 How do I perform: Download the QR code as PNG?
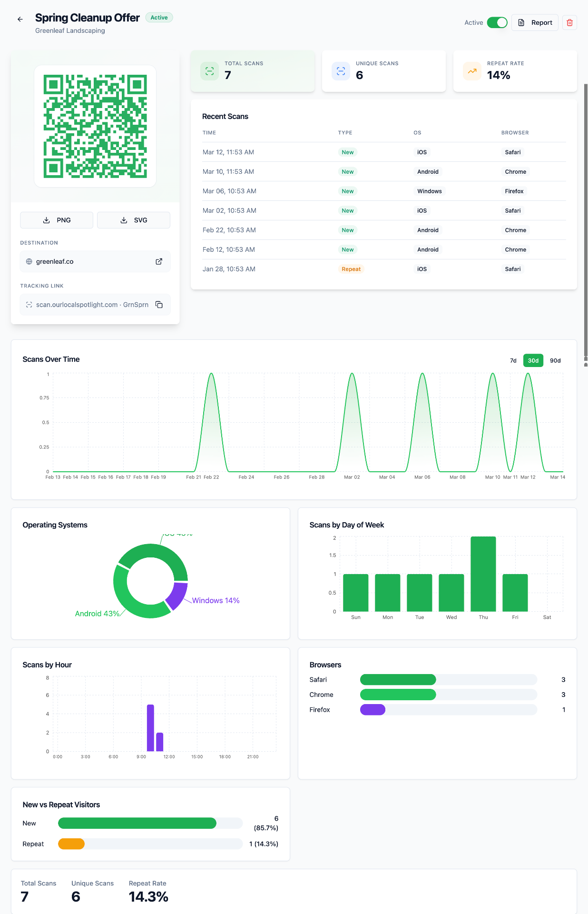(57, 220)
